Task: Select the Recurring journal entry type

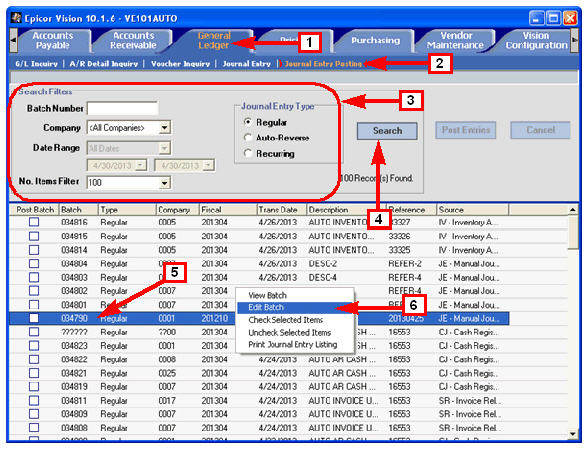Action: click(x=248, y=153)
